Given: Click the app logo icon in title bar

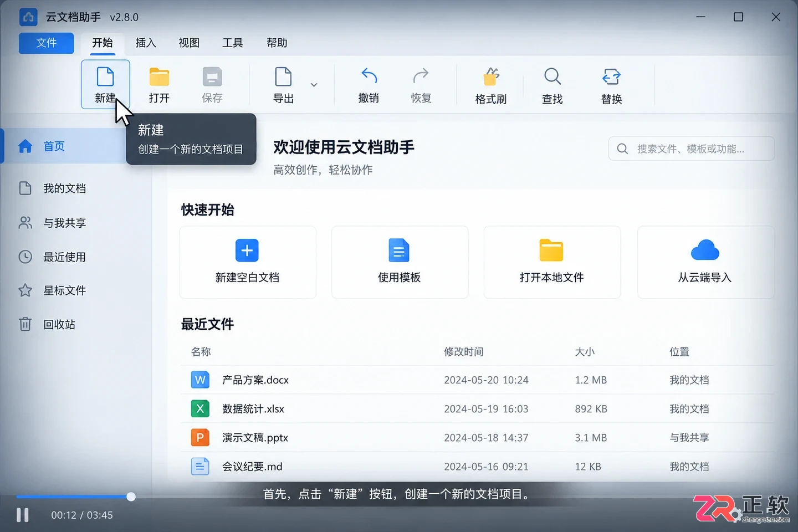Looking at the screenshot, I should point(28,17).
